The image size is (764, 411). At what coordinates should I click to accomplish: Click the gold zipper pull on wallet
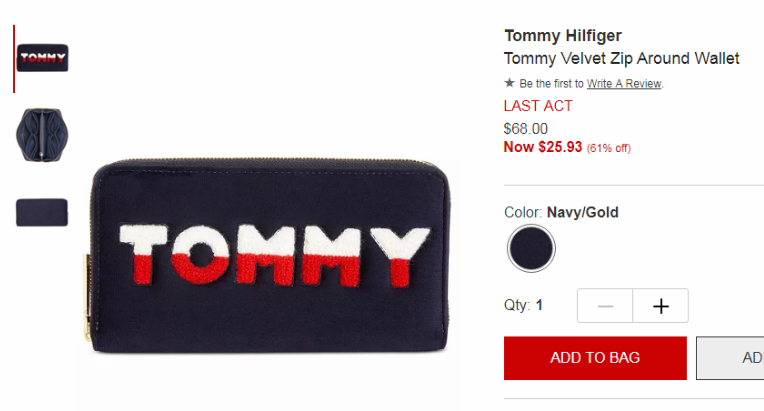87,298
